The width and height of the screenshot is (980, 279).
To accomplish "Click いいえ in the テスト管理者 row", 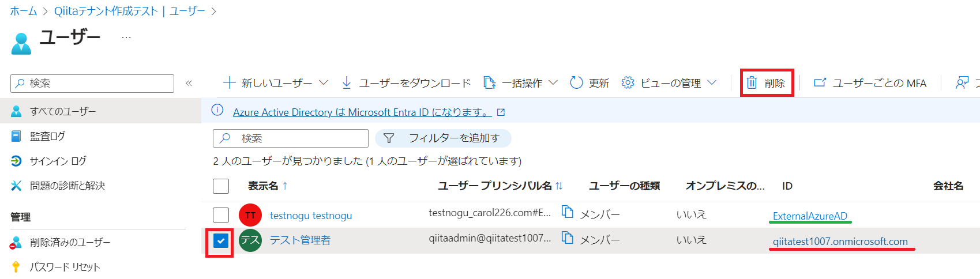I will (692, 240).
